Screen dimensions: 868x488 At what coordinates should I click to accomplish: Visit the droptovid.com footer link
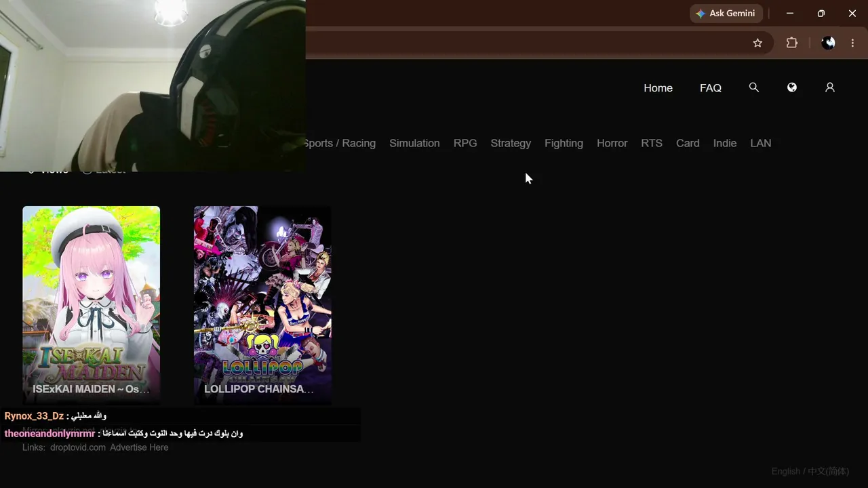point(78,447)
